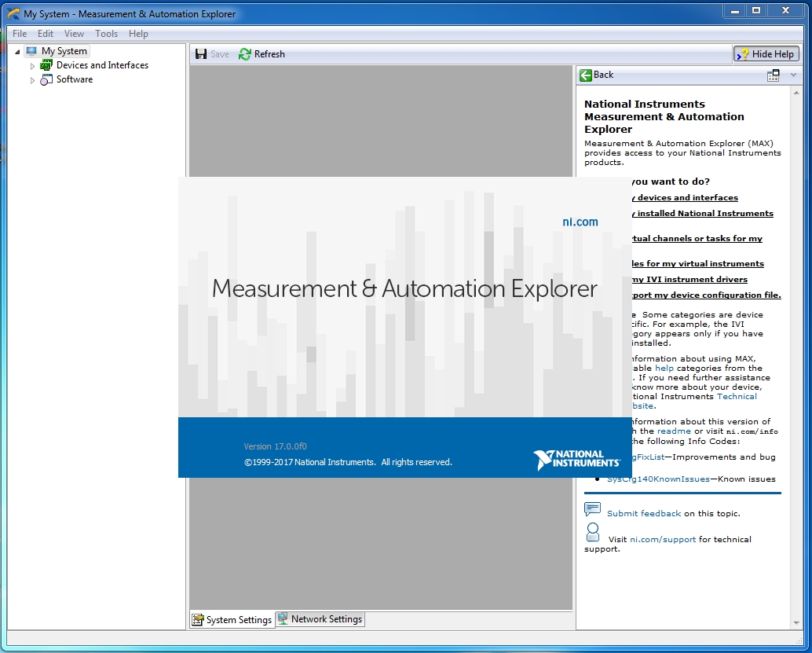Open the View menu
This screenshot has height=653, width=812.
(x=74, y=34)
